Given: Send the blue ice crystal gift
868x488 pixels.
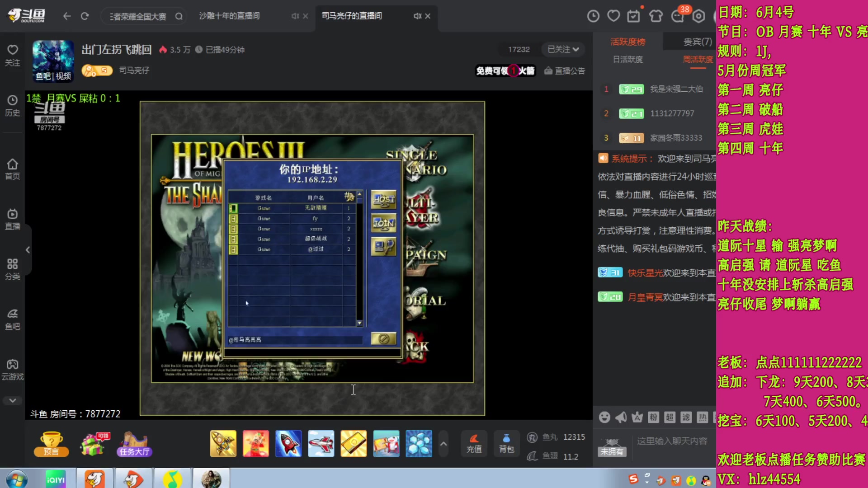Looking at the screenshot, I should (x=419, y=443).
